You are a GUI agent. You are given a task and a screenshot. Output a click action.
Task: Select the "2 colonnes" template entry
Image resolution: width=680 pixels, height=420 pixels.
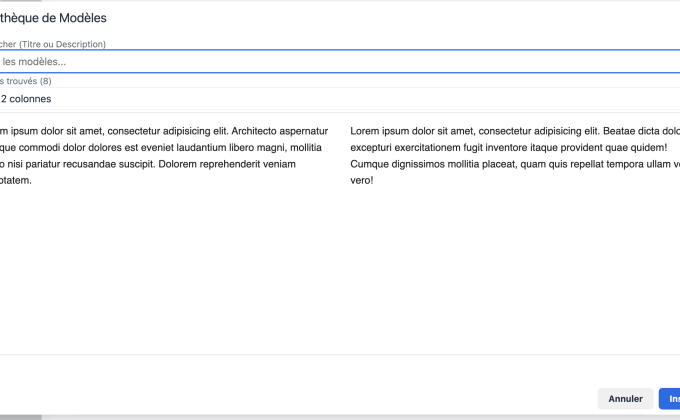point(28,99)
